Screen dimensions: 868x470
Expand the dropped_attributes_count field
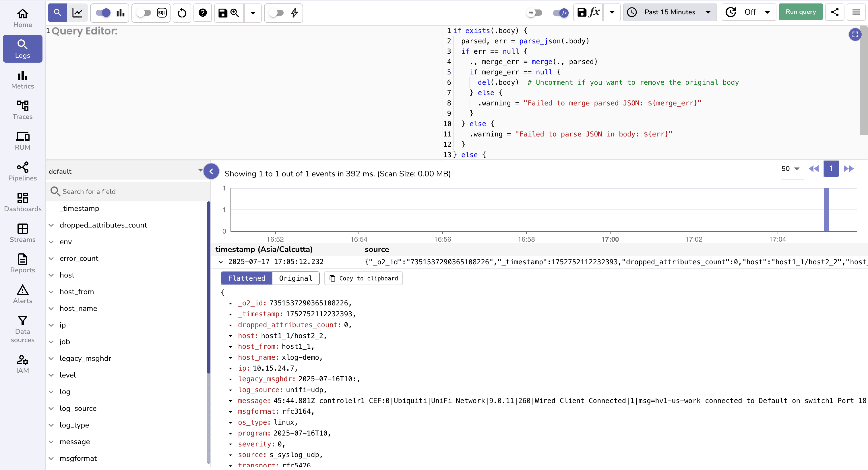pyautogui.click(x=51, y=225)
